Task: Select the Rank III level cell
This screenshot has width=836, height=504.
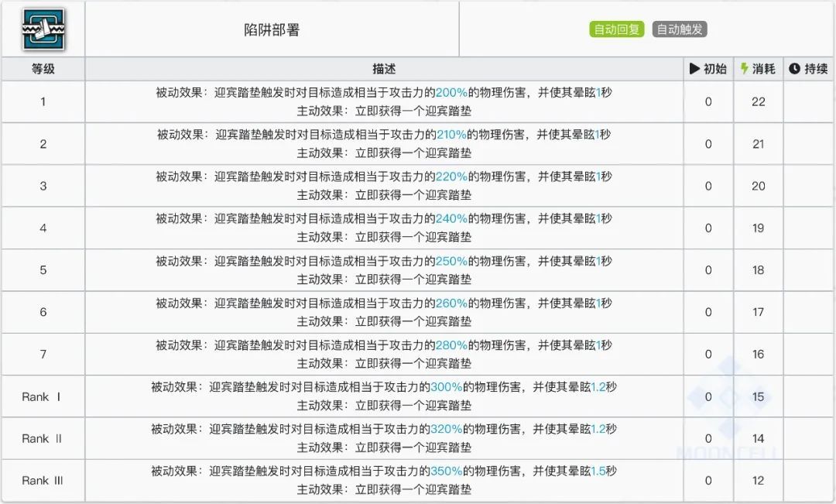Action: (x=43, y=481)
